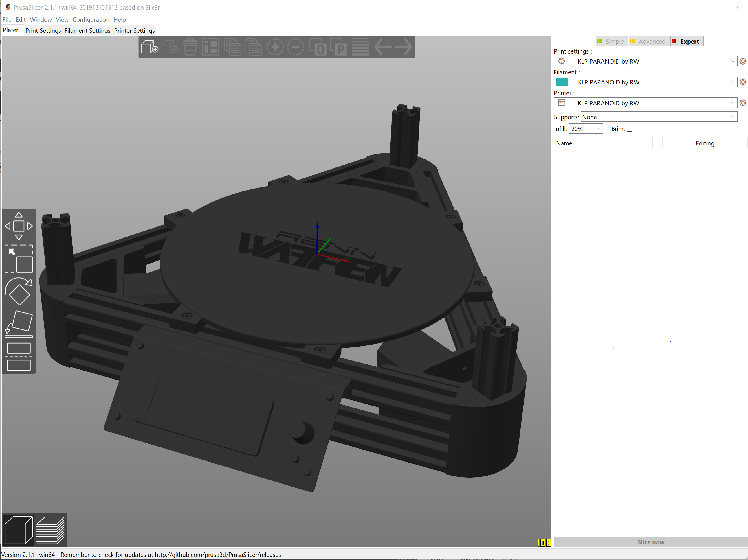The height and width of the screenshot is (560, 748).
Task: Click the Undo left arrow icon
Action: click(x=383, y=47)
